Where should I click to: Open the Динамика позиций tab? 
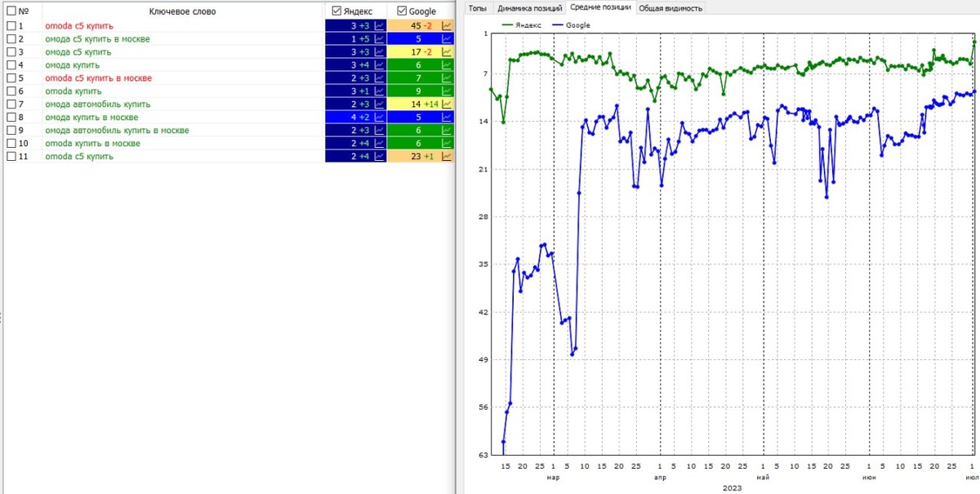[530, 8]
